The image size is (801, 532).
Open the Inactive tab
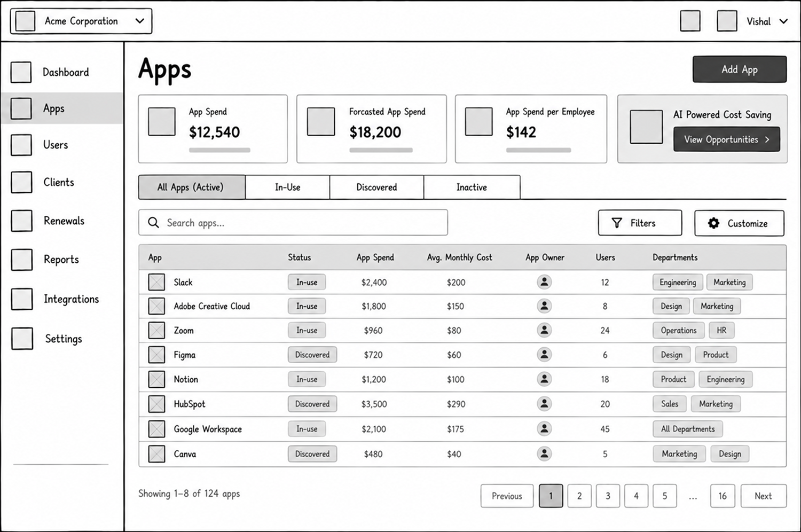tap(472, 187)
